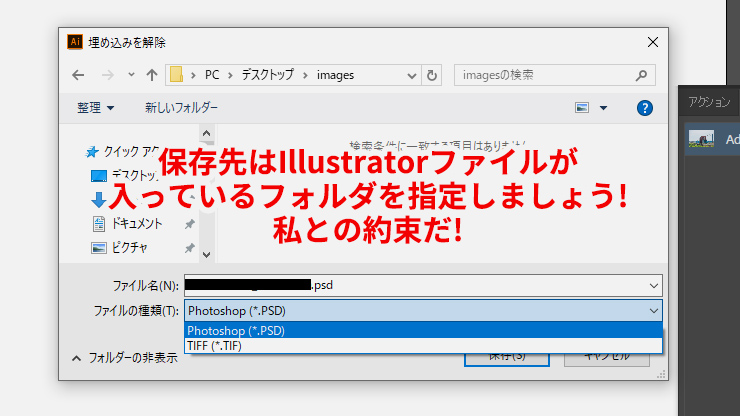Select デスクトップ in the address path
This screenshot has height=416, width=740.
tap(268, 75)
